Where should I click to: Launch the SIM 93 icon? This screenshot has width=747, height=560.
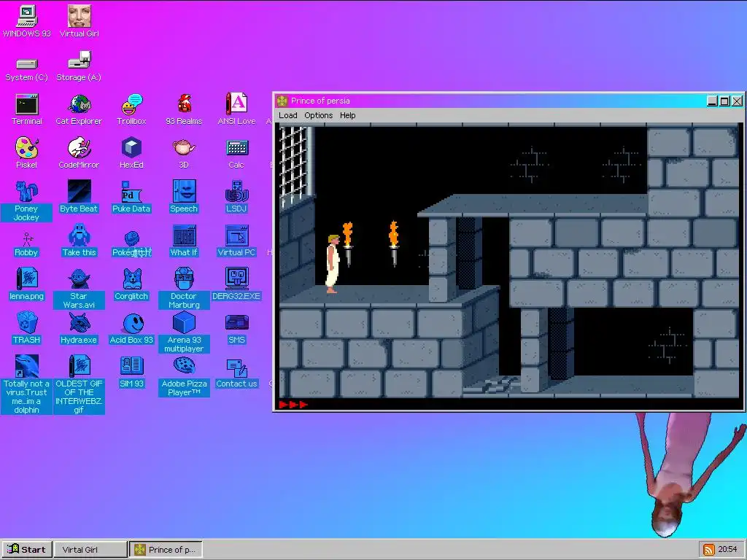131,372
